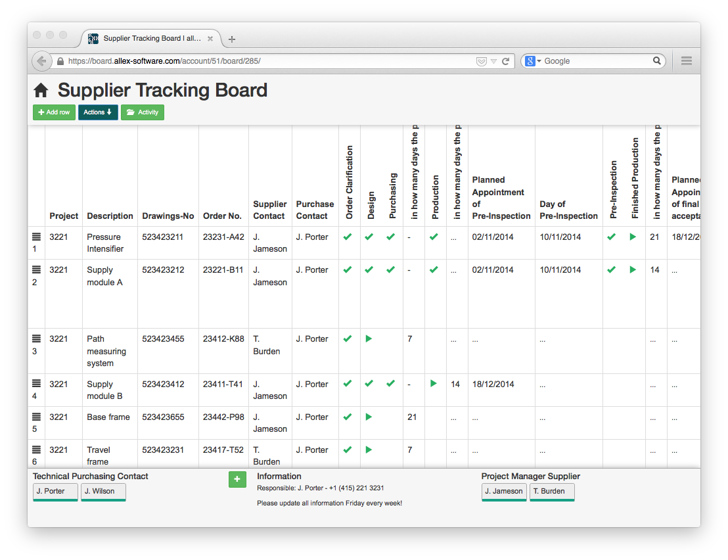Click the Supplier Contact column header
The width and height of the screenshot is (728, 560).
[x=270, y=210]
